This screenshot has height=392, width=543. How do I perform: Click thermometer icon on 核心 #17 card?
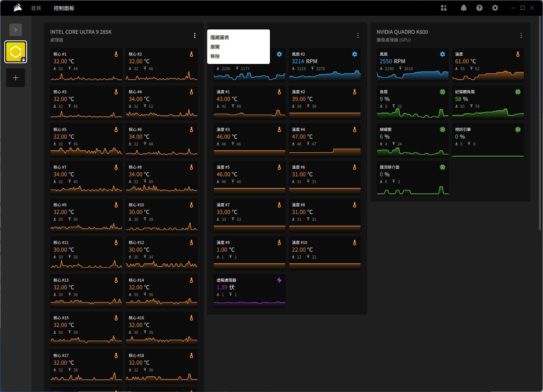(x=116, y=356)
